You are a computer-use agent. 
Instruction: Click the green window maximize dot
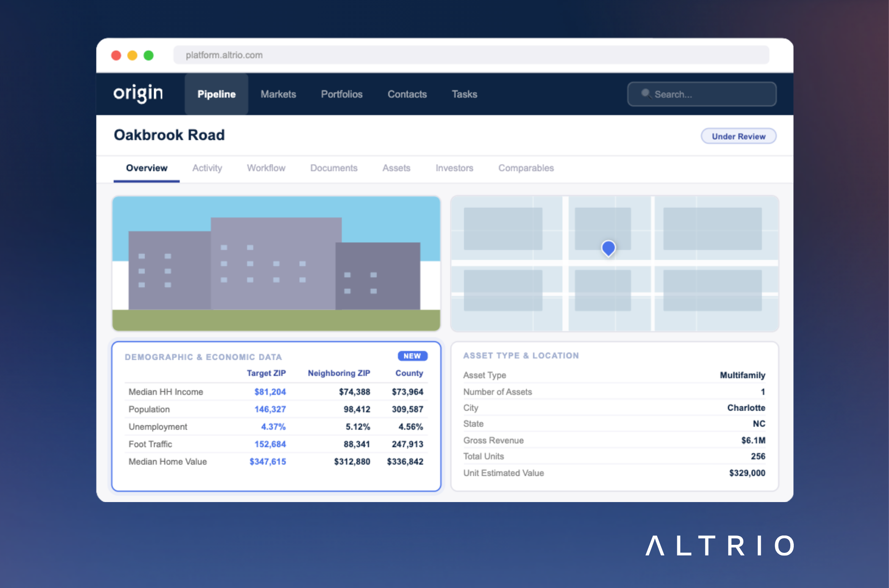pos(149,55)
